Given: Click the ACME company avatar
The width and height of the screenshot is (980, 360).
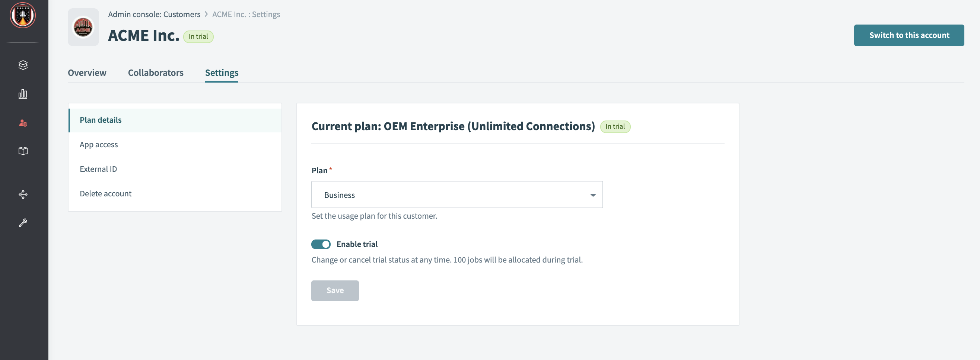Looking at the screenshot, I should [83, 27].
